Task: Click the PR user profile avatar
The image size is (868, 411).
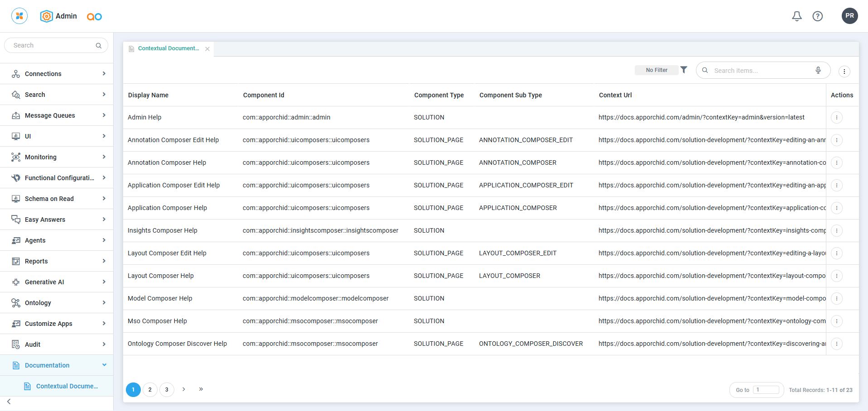Action: tap(849, 16)
